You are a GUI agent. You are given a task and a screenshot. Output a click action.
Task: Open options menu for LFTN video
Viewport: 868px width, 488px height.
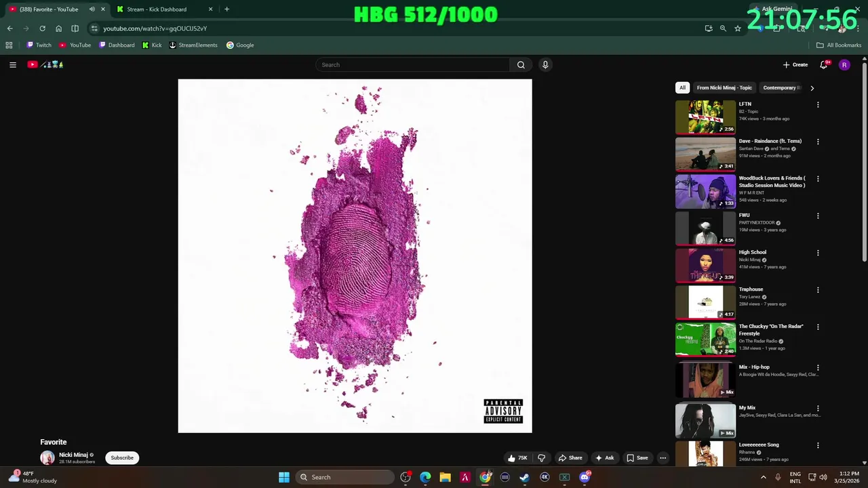pyautogui.click(x=818, y=105)
